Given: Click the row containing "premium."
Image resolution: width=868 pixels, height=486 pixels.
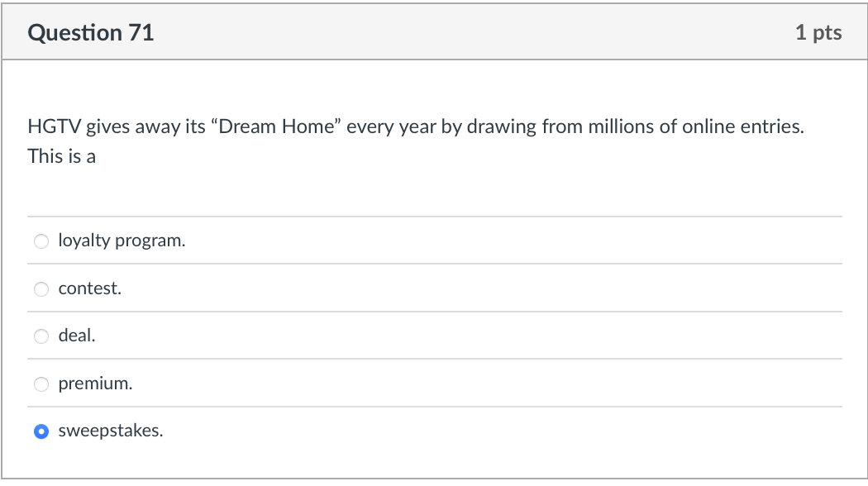Looking at the screenshot, I should 413,383.
